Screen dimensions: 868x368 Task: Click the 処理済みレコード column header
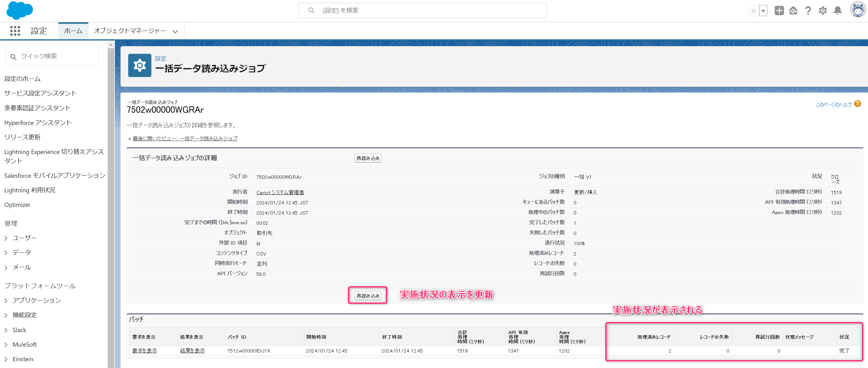[654, 337]
